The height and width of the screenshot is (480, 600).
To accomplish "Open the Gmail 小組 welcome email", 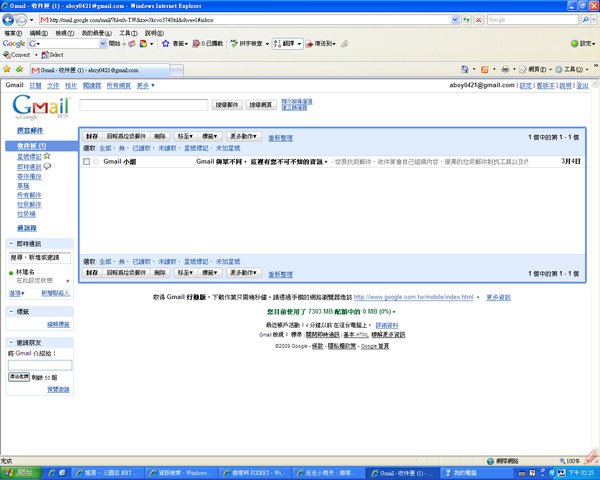I will click(331, 162).
